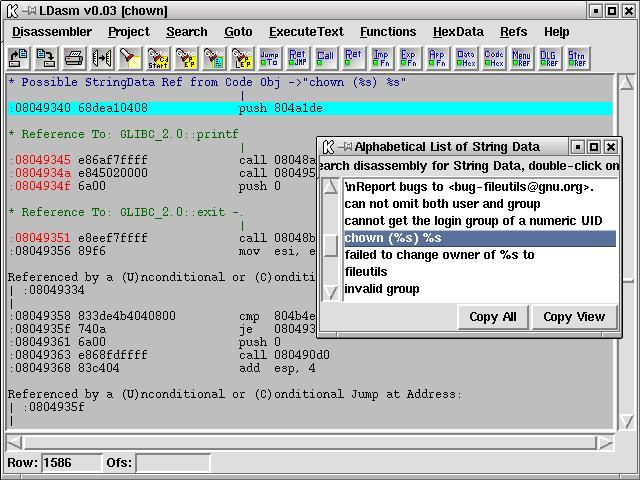640x480 pixels.
Task: Open Exp Fn exported functions list
Action: (409, 58)
